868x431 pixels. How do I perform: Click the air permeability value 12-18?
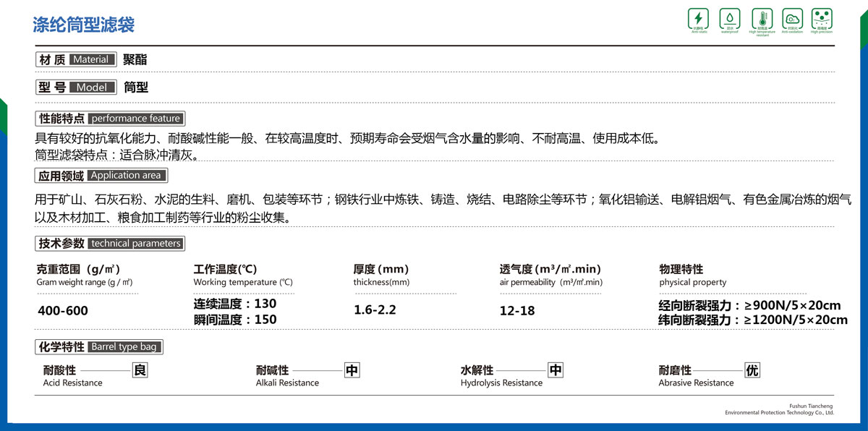517,311
